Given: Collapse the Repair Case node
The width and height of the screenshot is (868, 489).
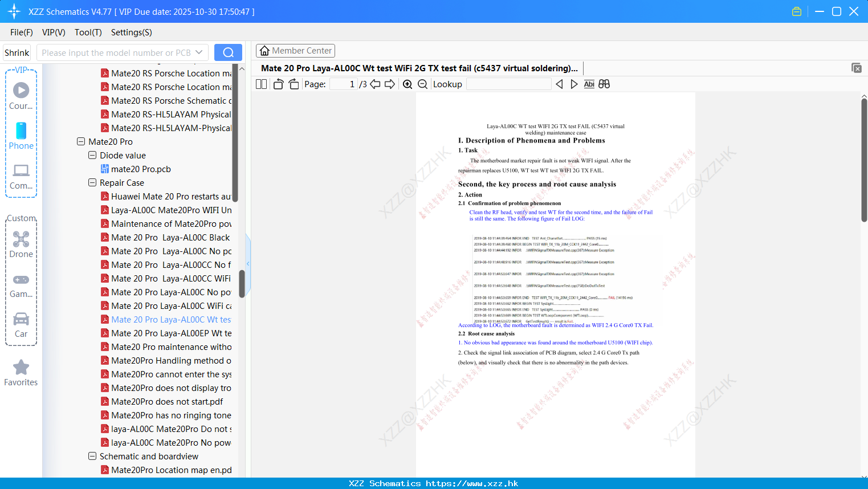Looking at the screenshot, I should point(92,182).
